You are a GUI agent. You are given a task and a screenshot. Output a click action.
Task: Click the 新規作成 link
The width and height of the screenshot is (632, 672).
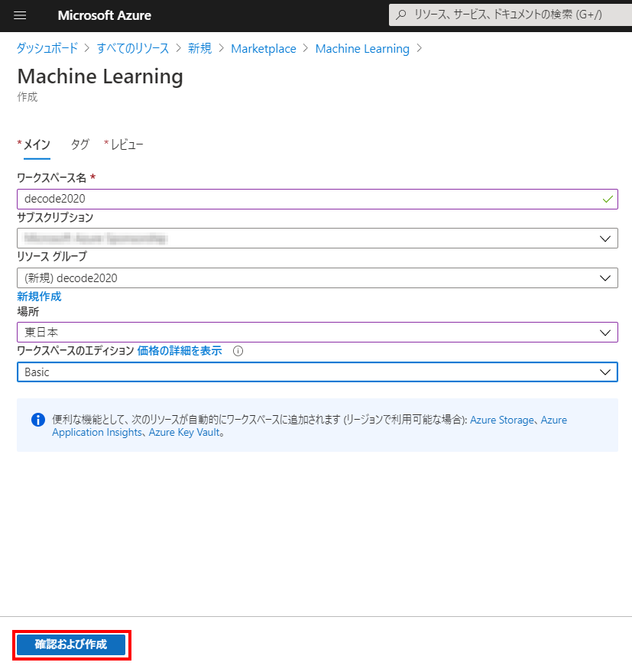coord(39,297)
